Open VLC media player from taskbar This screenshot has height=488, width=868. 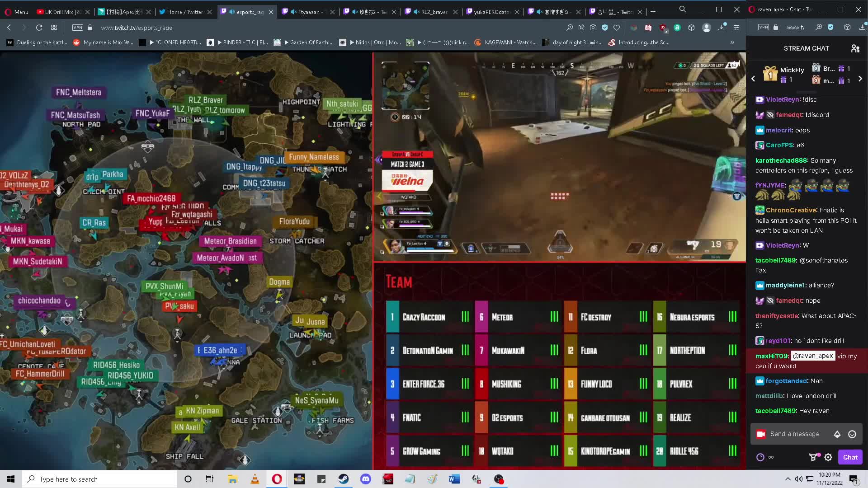pos(255,479)
